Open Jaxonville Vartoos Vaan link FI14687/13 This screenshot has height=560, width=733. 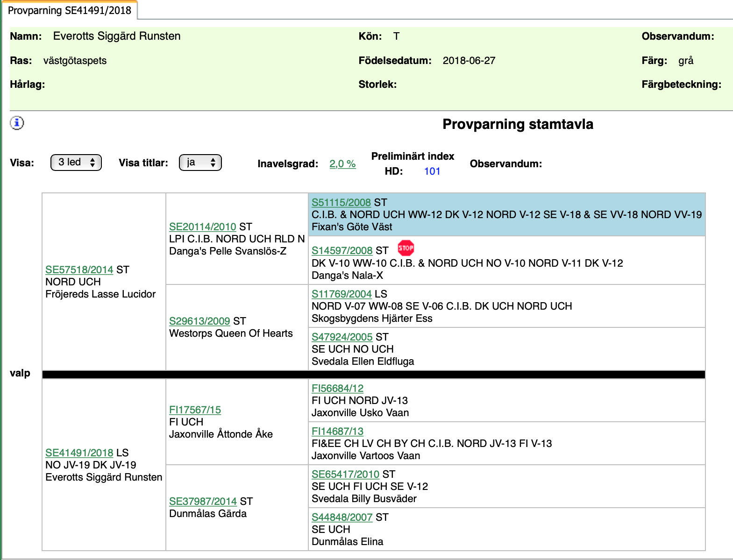[x=337, y=432]
